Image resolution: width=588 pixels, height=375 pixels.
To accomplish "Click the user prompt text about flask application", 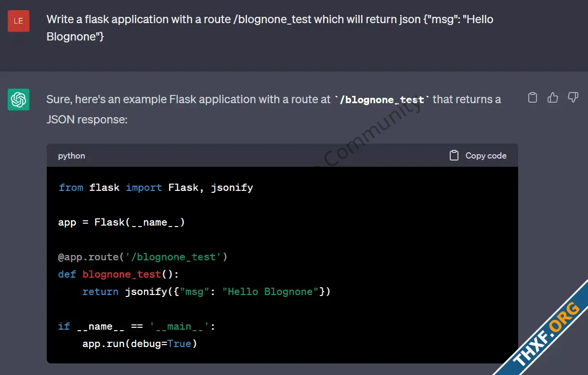I will pyautogui.click(x=270, y=28).
